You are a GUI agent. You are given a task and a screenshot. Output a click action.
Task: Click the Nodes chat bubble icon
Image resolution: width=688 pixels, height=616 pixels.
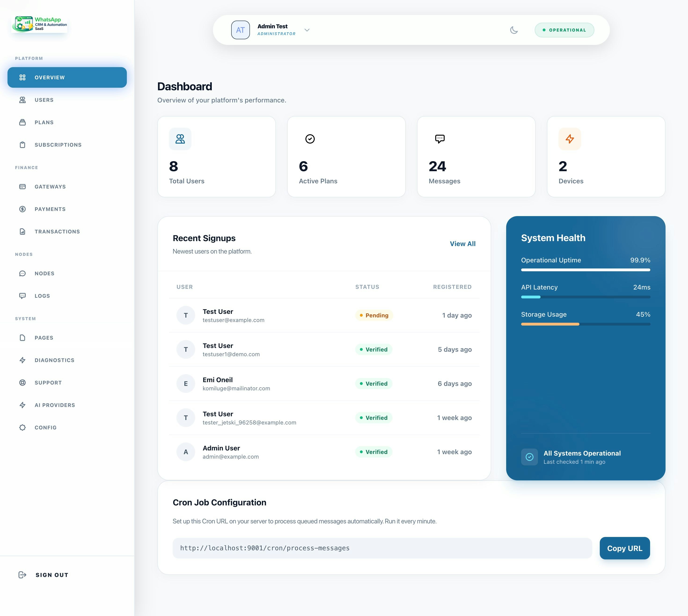click(x=22, y=273)
